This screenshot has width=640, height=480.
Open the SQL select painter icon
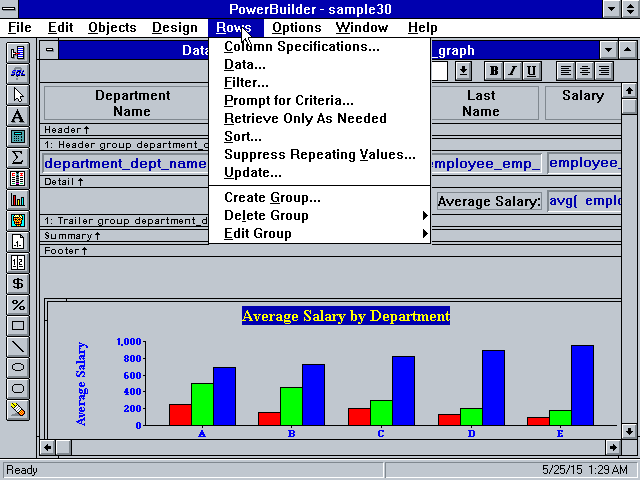pyautogui.click(x=18, y=73)
